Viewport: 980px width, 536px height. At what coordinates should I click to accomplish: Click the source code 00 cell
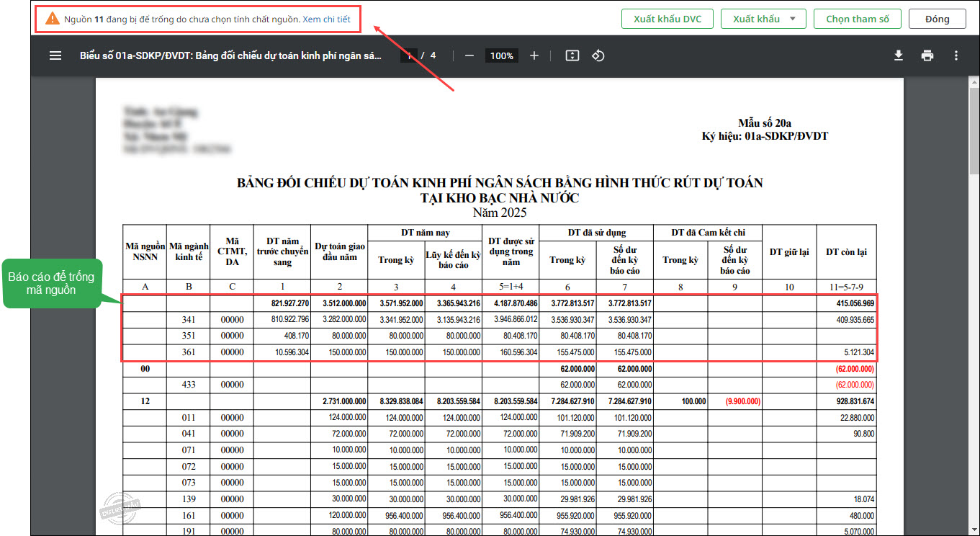pyautogui.click(x=145, y=368)
